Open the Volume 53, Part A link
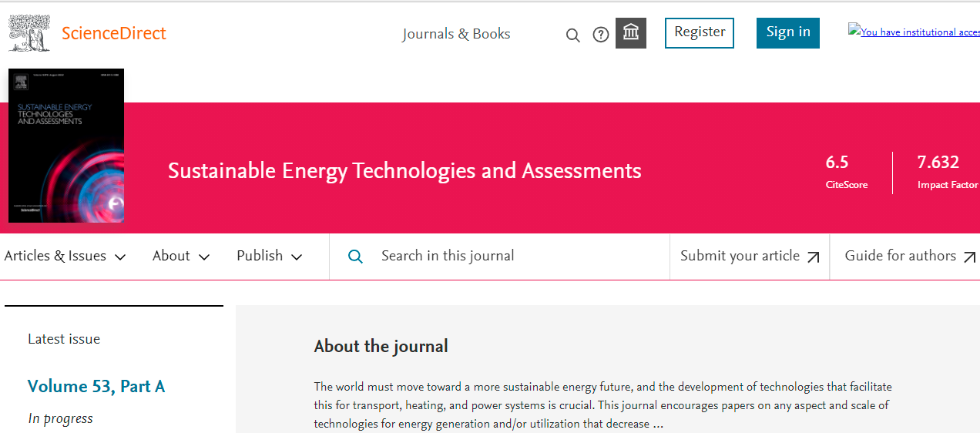 click(x=96, y=386)
